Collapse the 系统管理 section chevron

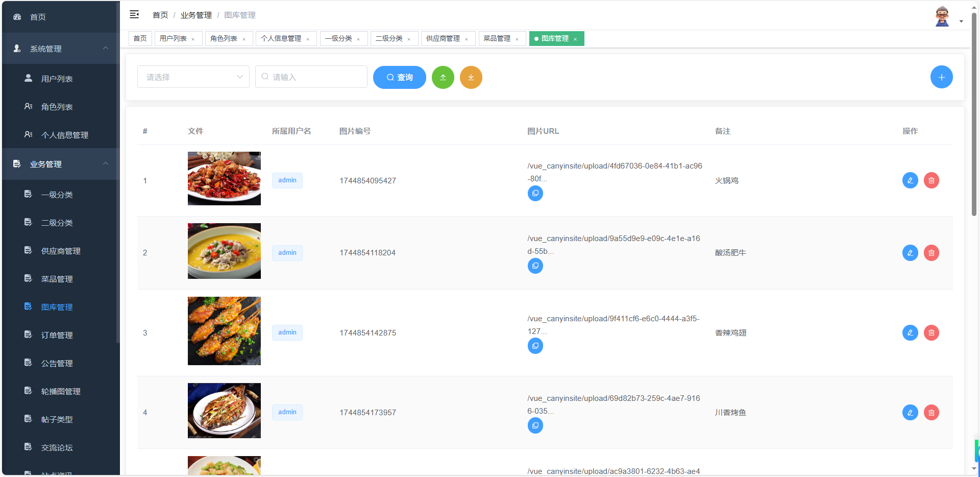(106, 48)
